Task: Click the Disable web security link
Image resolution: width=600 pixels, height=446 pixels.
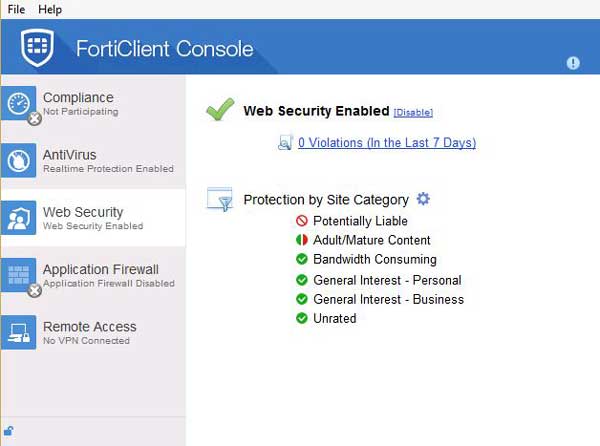Action: pyautogui.click(x=413, y=113)
